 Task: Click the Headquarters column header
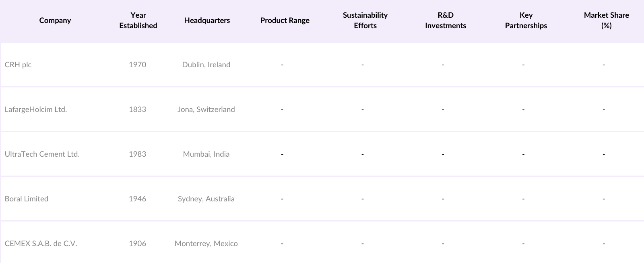(207, 21)
